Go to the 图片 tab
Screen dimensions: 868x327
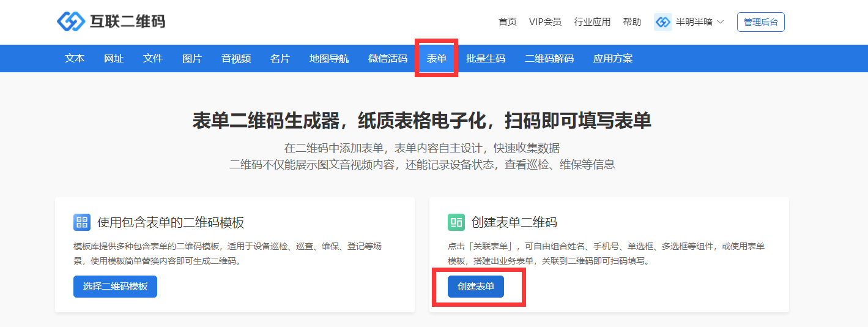coord(192,59)
